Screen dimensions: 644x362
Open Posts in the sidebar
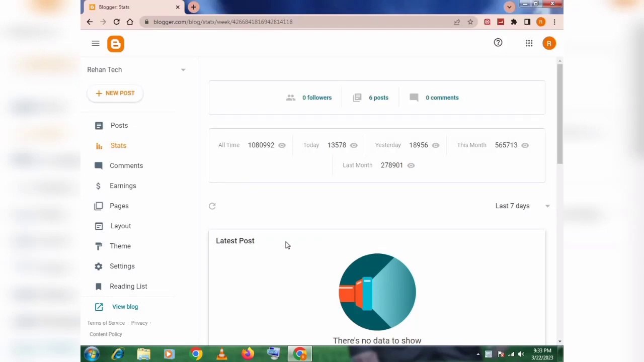(119, 125)
